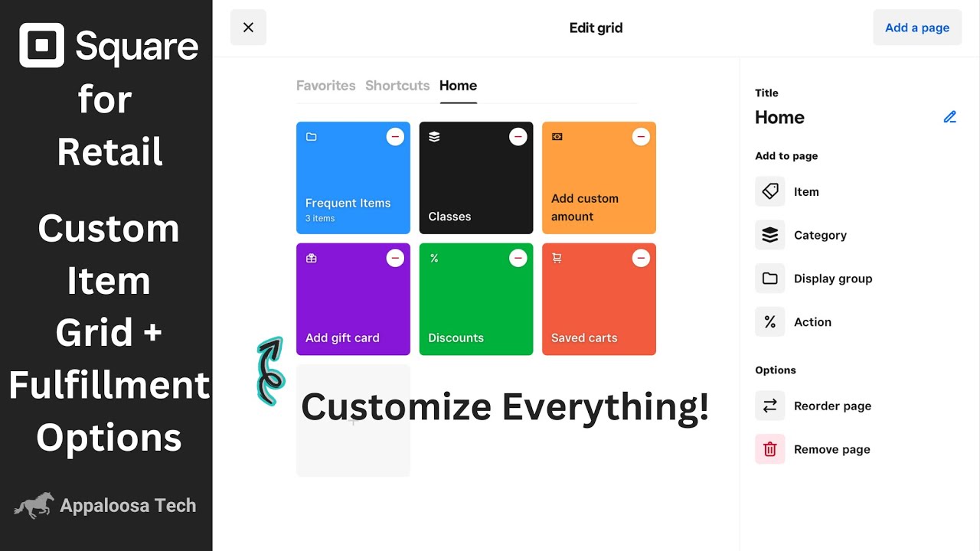Edit the Home title with pencil icon
Viewport: 980px width, 551px height.
tap(950, 117)
